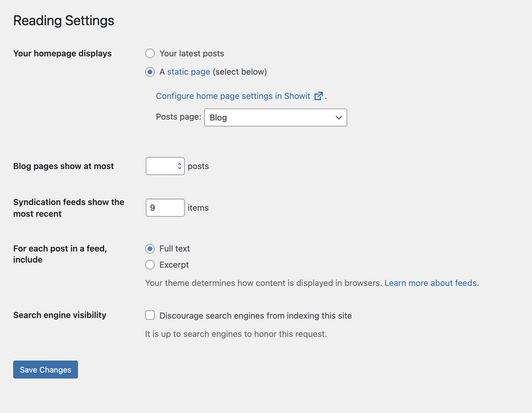Follow the 'Learn more about feeds' link
The image size is (532, 413).
pyautogui.click(x=430, y=283)
